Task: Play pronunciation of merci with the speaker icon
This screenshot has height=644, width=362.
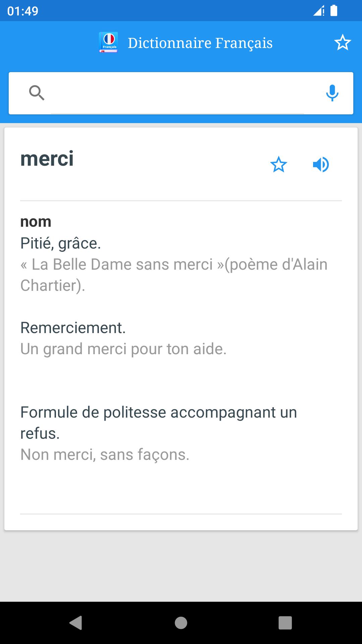Action: (x=321, y=165)
